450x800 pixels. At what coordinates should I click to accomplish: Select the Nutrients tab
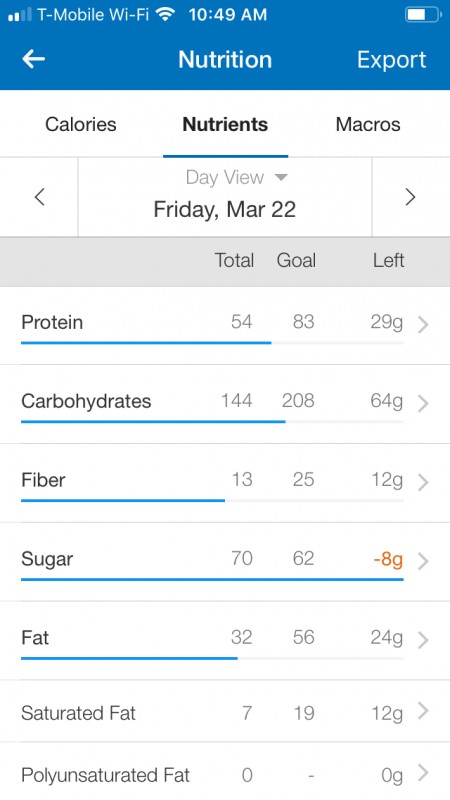click(x=225, y=124)
